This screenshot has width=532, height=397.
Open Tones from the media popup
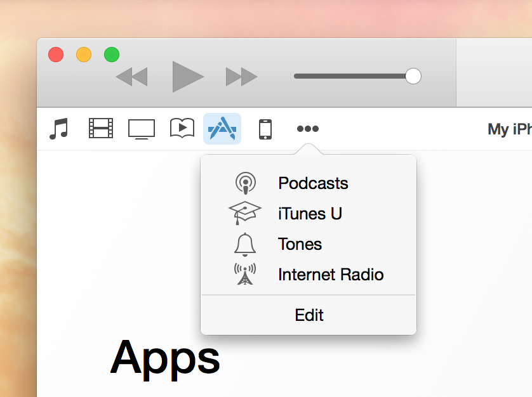[x=299, y=244]
